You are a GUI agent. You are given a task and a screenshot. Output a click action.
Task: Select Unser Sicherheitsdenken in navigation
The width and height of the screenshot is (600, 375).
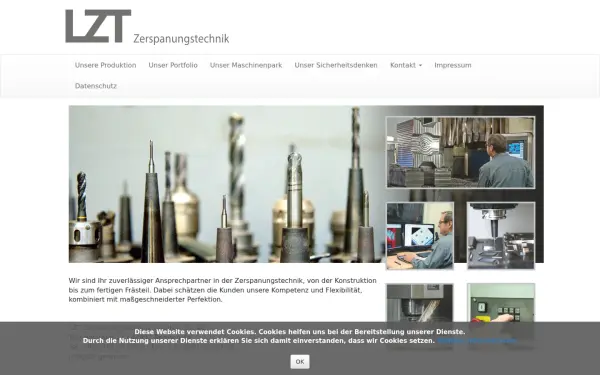336,65
